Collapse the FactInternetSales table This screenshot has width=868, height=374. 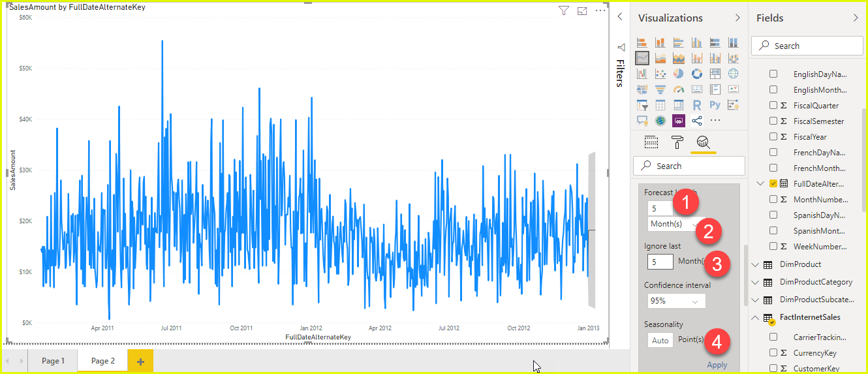[x=756, y=317]
